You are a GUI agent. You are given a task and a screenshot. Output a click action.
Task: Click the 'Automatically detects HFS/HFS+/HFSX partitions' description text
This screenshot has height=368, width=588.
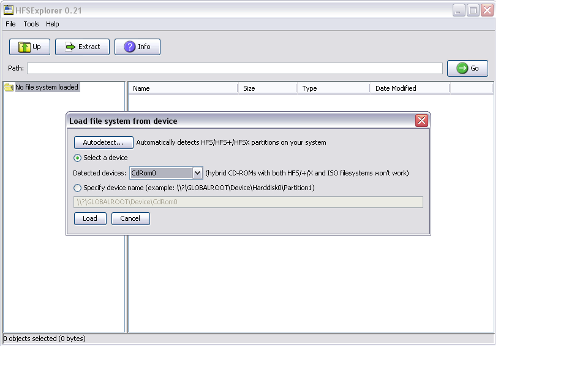coord(231,143)
